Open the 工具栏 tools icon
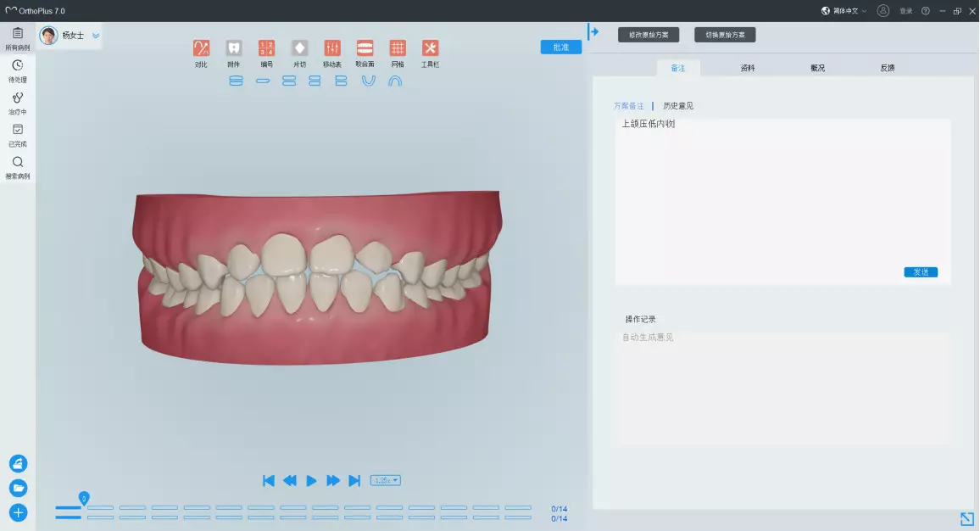 pyautogui.click(x=430, y=49)
